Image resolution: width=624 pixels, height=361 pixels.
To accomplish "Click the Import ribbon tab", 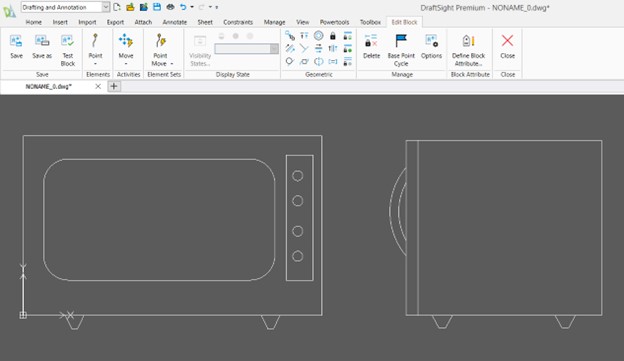I will [87, 22].
